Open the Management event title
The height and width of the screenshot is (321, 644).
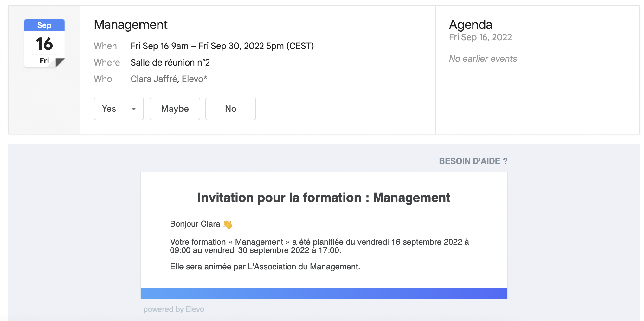click(131, 25)
